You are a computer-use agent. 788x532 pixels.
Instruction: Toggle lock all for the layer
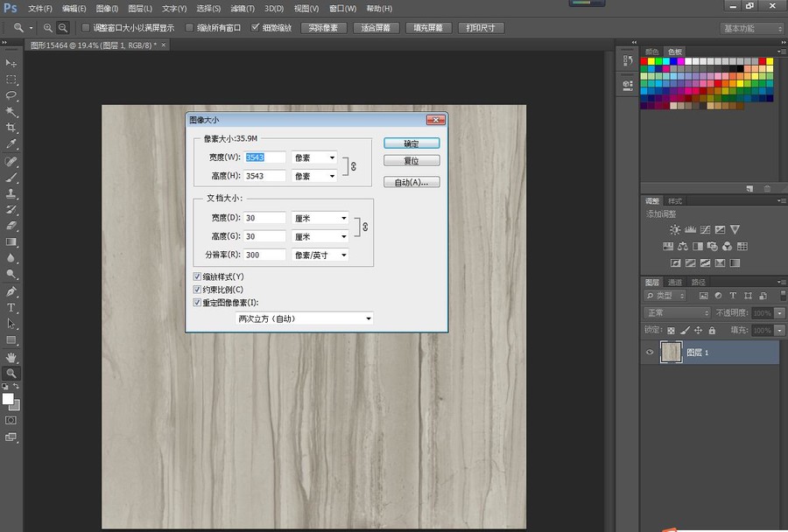pyautogui.click(x=712, y=330)
